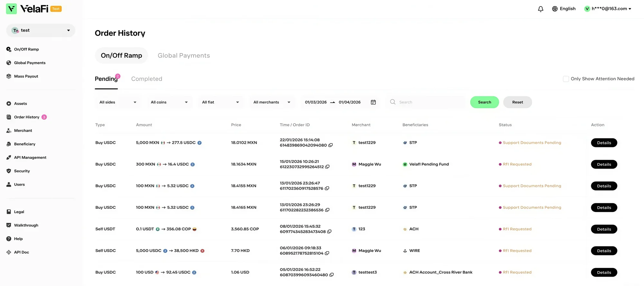Open Merchant in the sidebar
Screen dimensions: 644x286
coord(19,131)
